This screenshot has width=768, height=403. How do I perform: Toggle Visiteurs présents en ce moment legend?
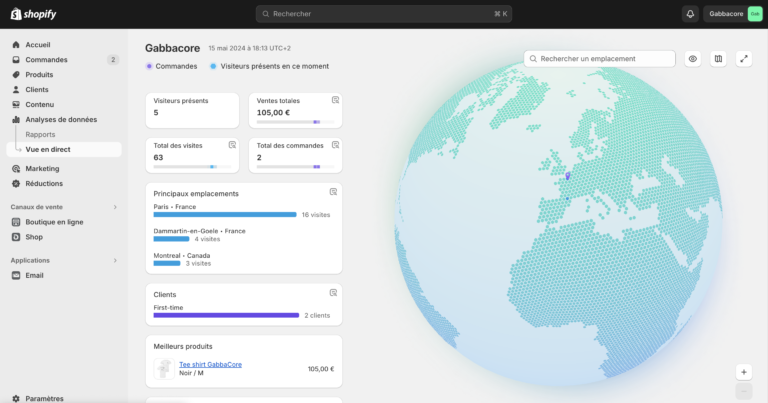[x=213, y=66]
